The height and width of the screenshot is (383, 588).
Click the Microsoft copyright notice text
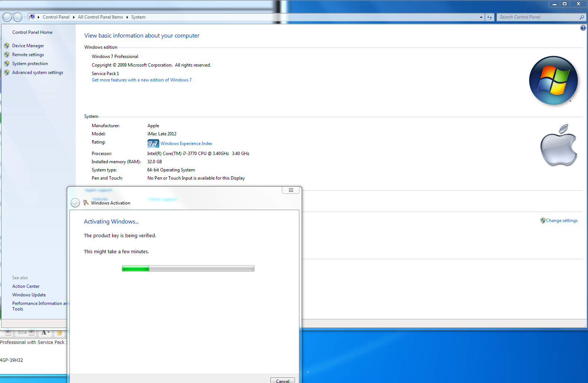point(151,65)
